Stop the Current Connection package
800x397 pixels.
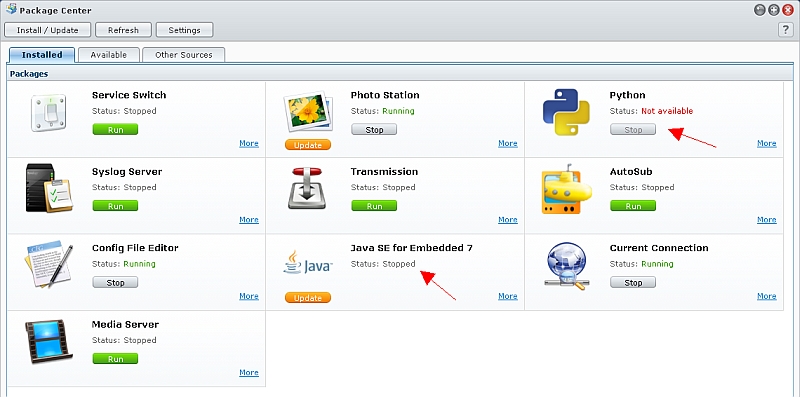633,283
